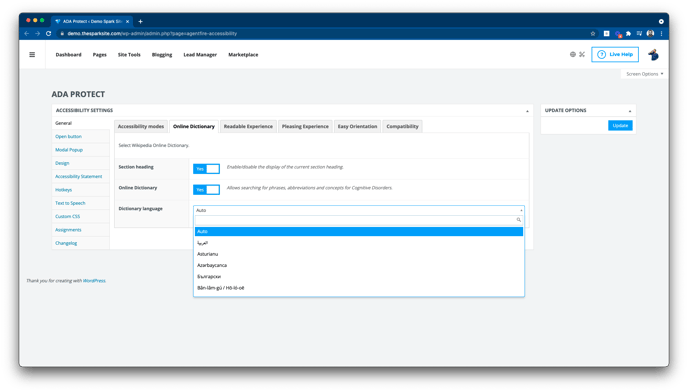Toggle the Section heading switch

pyautogui.click(x=206, y=169)
